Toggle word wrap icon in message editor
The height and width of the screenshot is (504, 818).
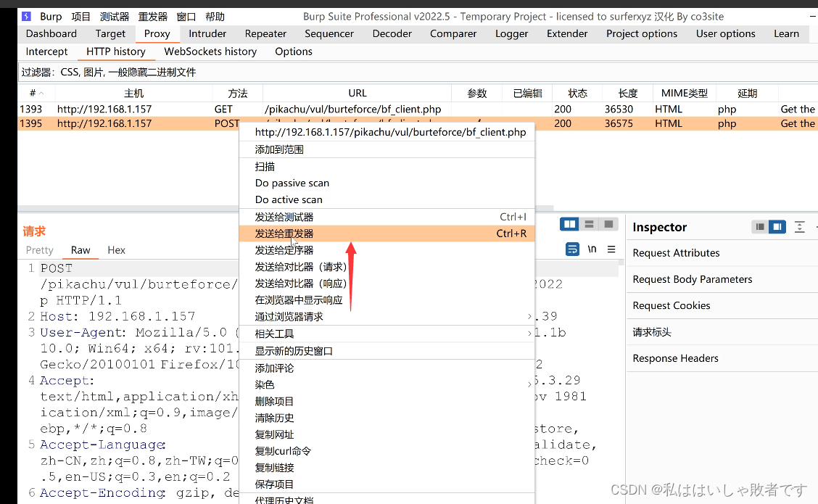pos(572,249)
